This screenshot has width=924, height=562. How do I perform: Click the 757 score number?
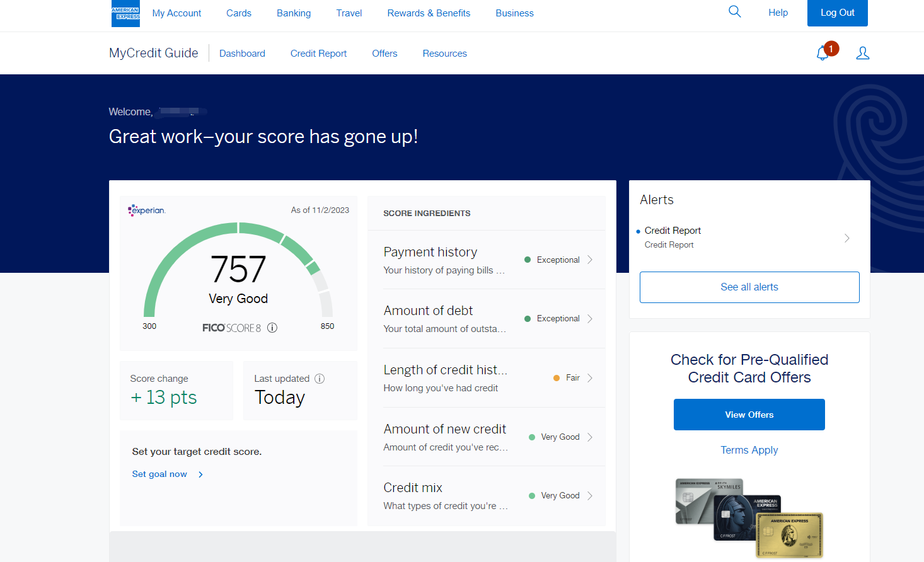point(238,269)
